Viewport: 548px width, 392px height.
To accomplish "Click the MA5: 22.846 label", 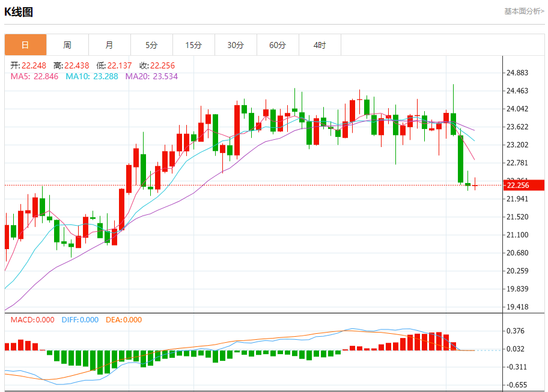I will pos(34,76).
